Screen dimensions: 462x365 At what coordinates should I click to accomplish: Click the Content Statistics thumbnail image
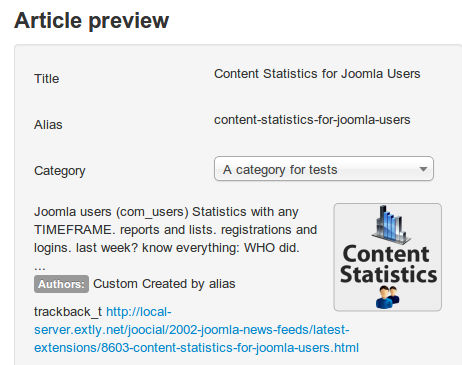388,257
